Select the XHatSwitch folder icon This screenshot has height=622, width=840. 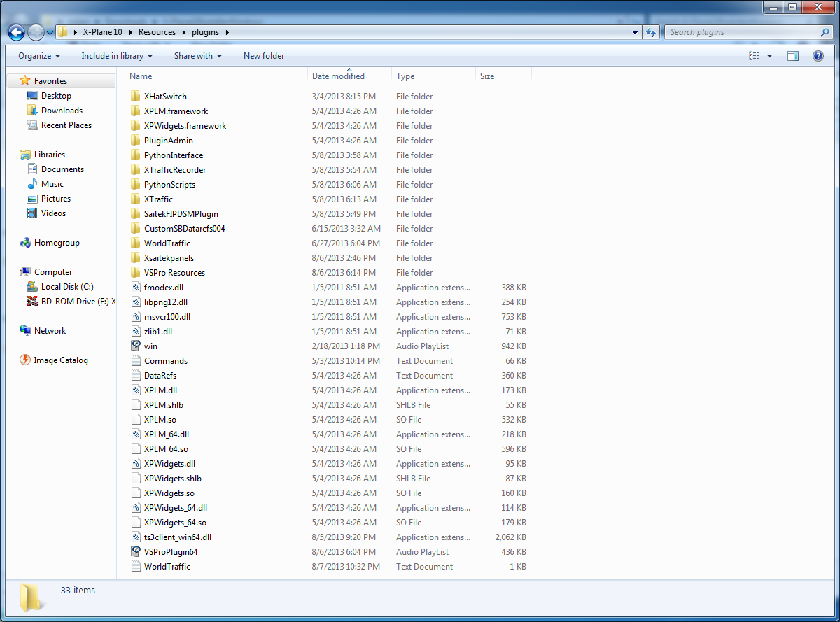point(136,97)
